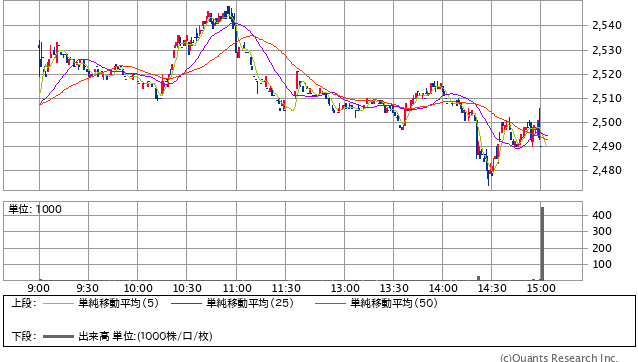Click the 10:00 time axis label

pos(138,288)
